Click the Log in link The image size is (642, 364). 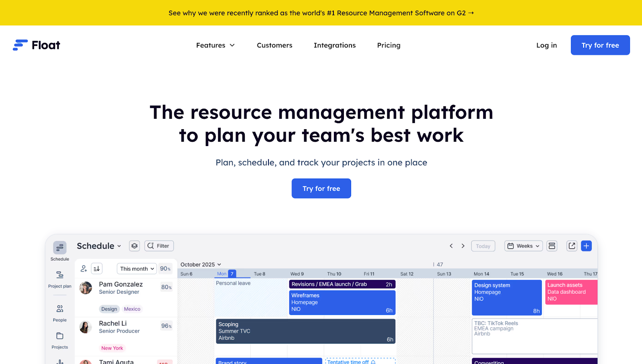coord(547,45)
